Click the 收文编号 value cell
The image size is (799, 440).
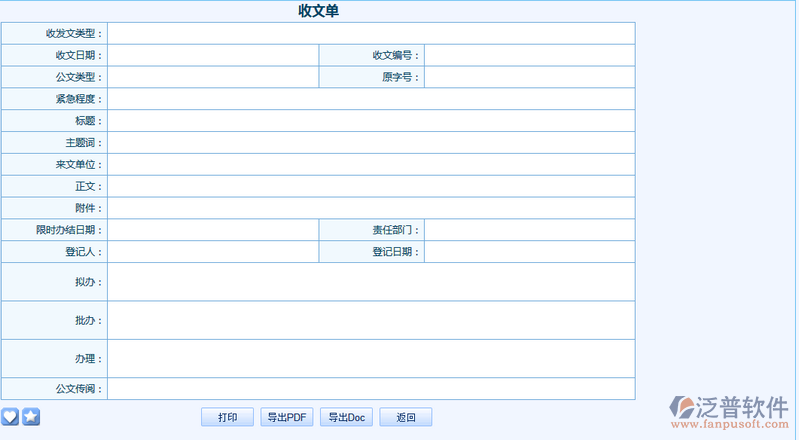(x=529, y=56)
